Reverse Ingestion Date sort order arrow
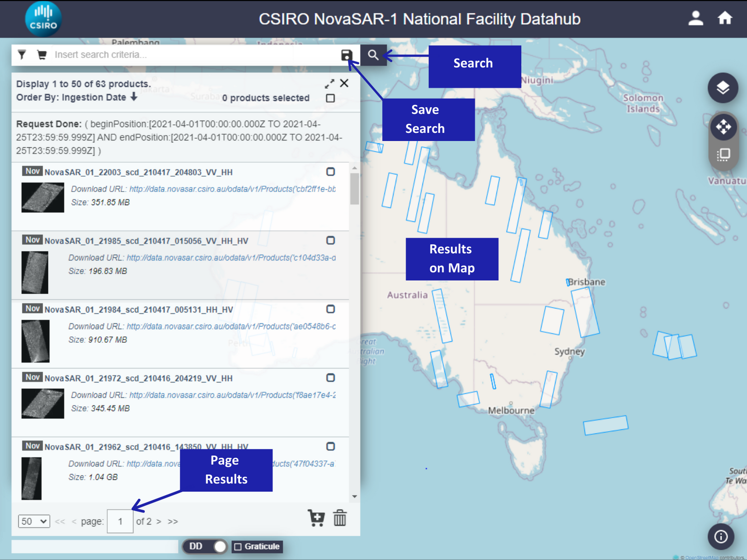The image size is (747, 560). [x=134, y=97]
